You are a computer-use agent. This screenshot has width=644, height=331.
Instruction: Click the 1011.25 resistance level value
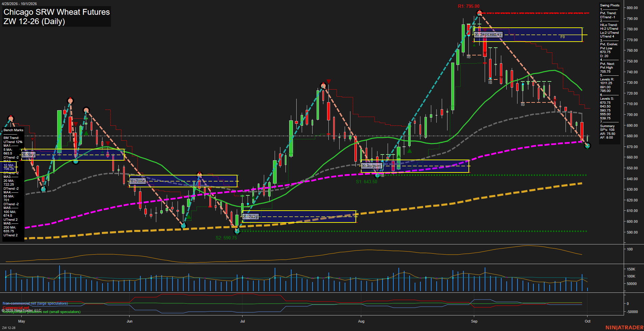(606, 83)
